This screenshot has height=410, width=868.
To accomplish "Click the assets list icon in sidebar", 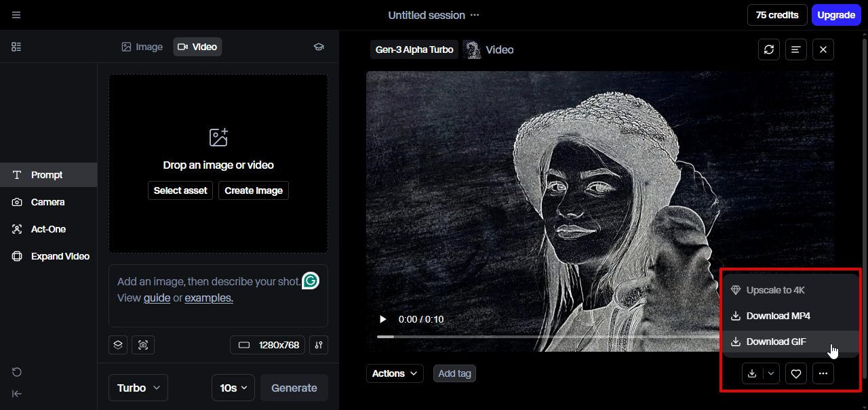I will pos(16,47).
